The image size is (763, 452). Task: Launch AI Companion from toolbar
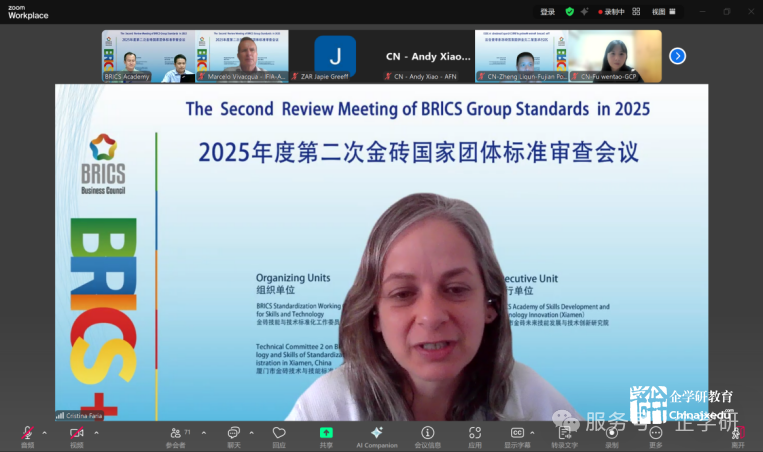click(x=376, y=433)
